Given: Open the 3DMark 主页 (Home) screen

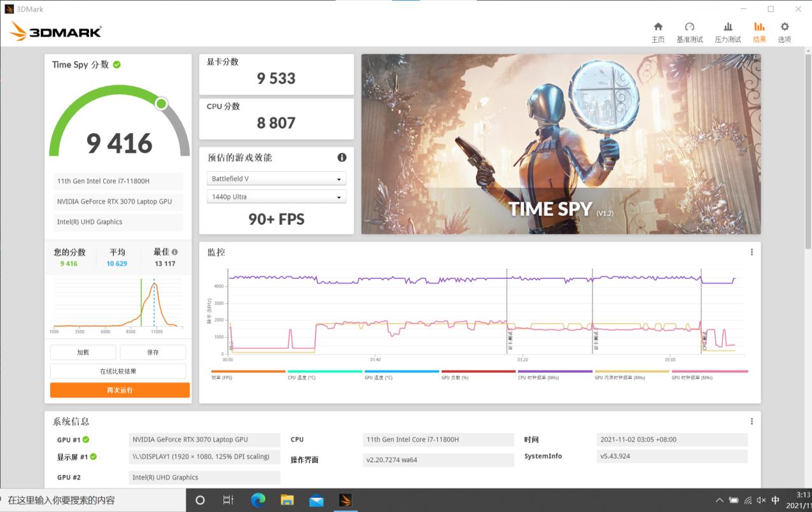Looking at the screenshot, I should click(657, 31).
